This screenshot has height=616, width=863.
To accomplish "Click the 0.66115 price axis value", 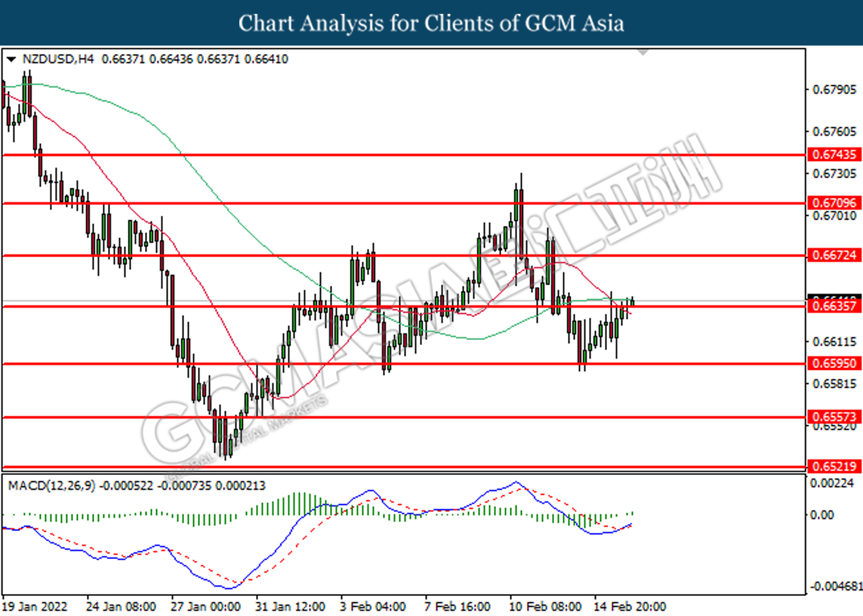I will tap(834, 342).
